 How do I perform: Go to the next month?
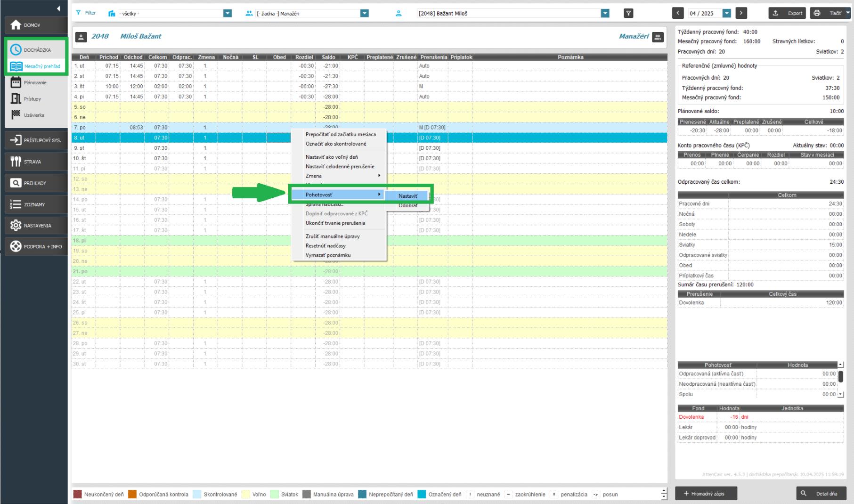coord(741,13)
